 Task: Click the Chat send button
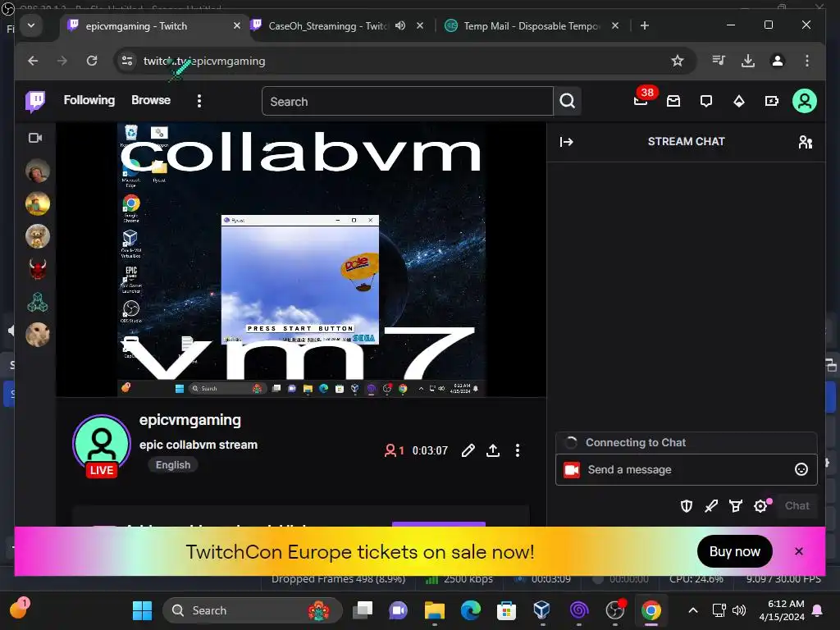point(797,505)
